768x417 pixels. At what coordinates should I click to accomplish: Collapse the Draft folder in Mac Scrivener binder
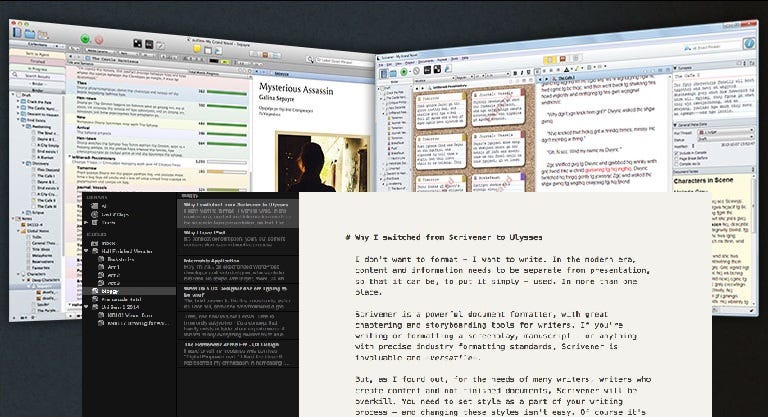click(13, 95)
